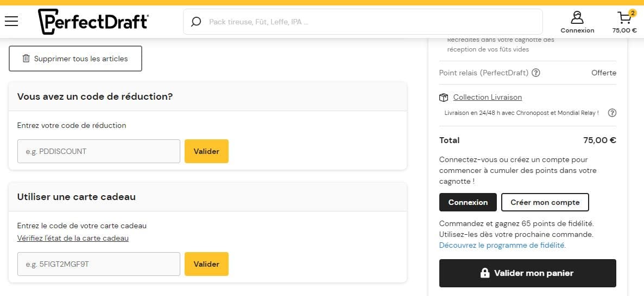Image resolution: width=644 pixels, height=296 pixels.
Task: Focus the search bar field
Action: click(x=369, y=22)
